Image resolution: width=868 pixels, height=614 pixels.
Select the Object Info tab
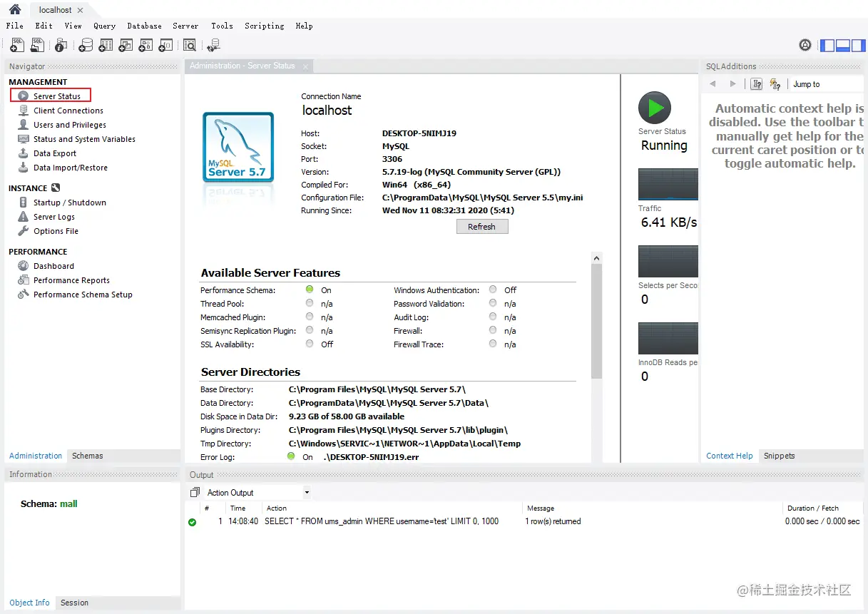[x=30, y=603]
